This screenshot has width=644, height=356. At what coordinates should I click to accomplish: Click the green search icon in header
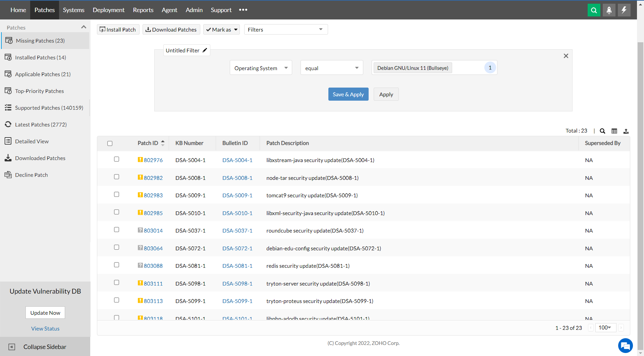pos(594,10)
